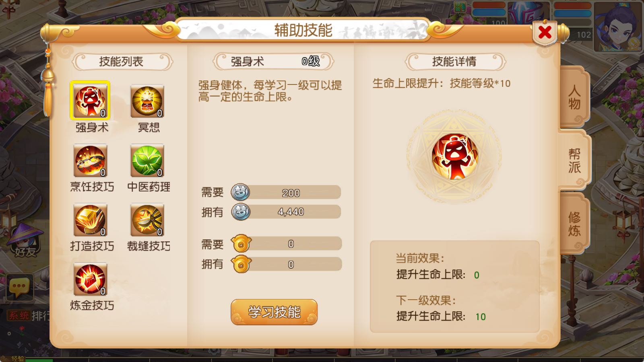The height and width of the screenshot is (362, 644).
Task: Select the 裁缝技巧 tailoring skill icon
Action: tap(147, 220)
